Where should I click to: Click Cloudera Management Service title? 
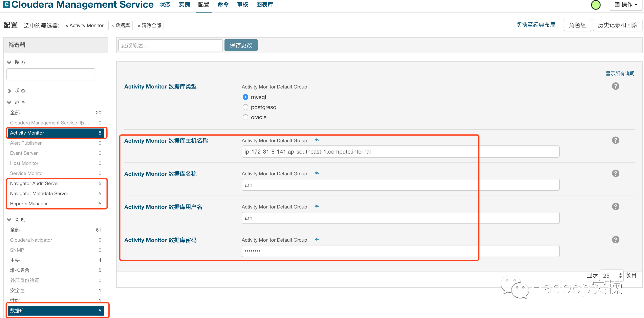(83, 4)
